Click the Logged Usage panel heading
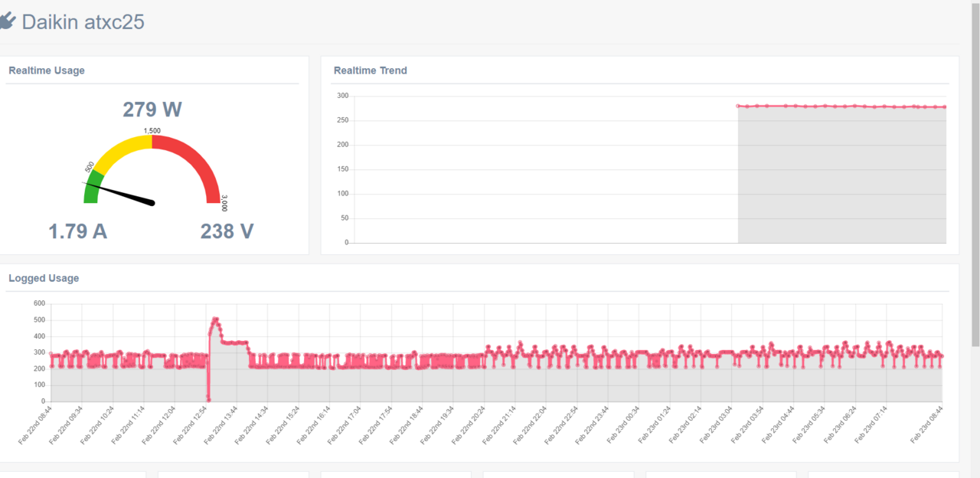 tap(44, 278)
